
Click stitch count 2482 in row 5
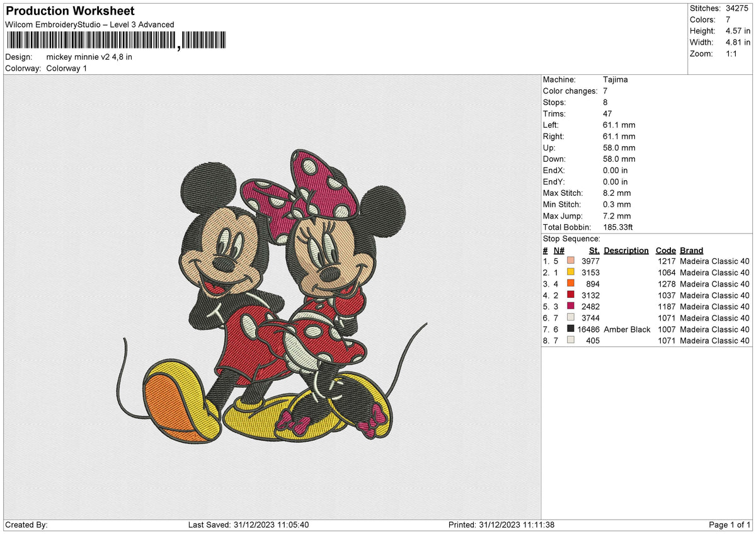point(590,306)
